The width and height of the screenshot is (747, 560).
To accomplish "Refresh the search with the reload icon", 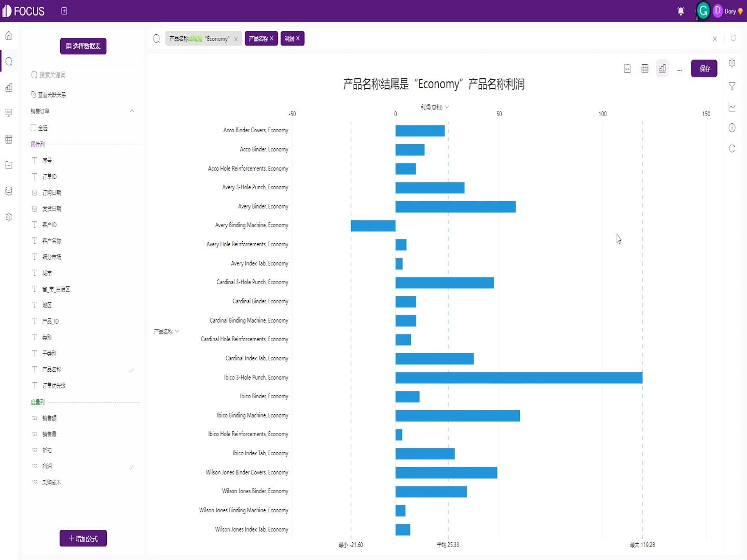I will [734, 38].
